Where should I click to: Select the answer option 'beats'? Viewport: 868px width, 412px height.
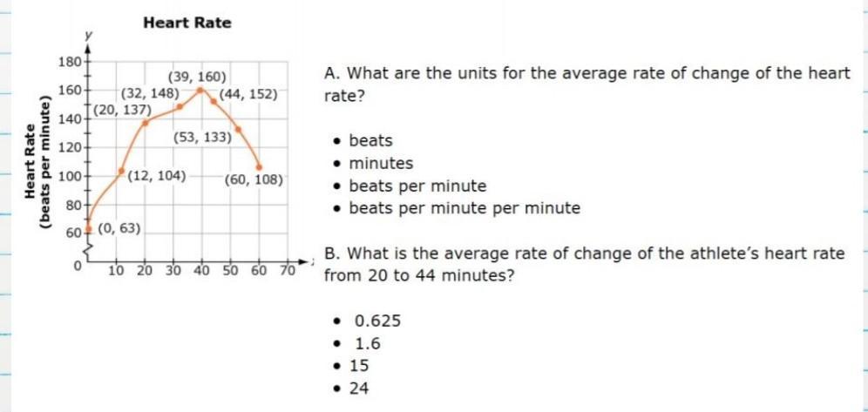pyautogui.click(x=370, y=140)
